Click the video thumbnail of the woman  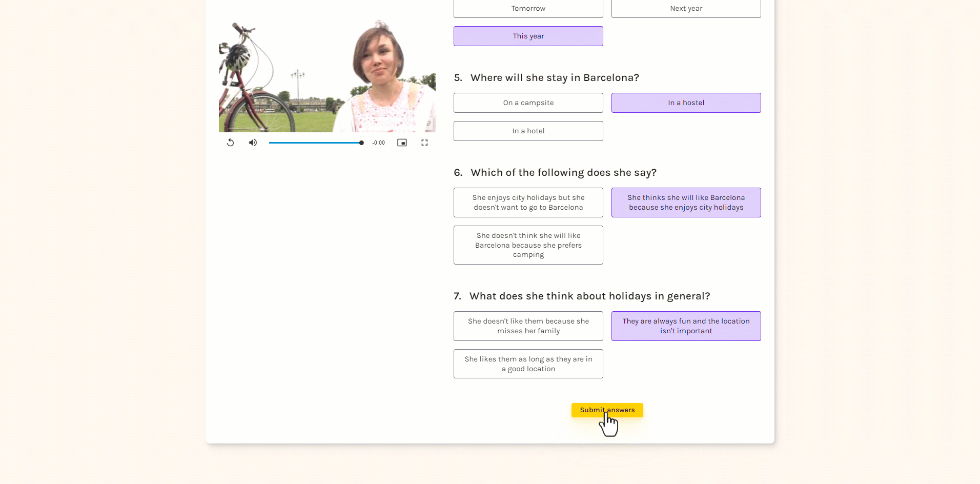tap(327, 75)
